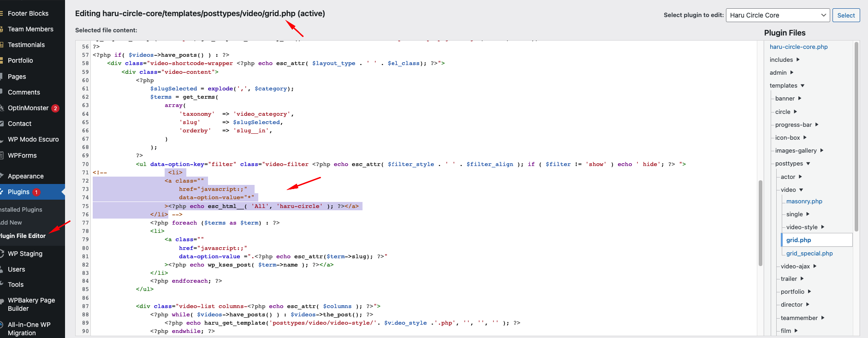Click the "video-content" div on line 59
This screenshot has height=338, width=868.
click(170, 72)
